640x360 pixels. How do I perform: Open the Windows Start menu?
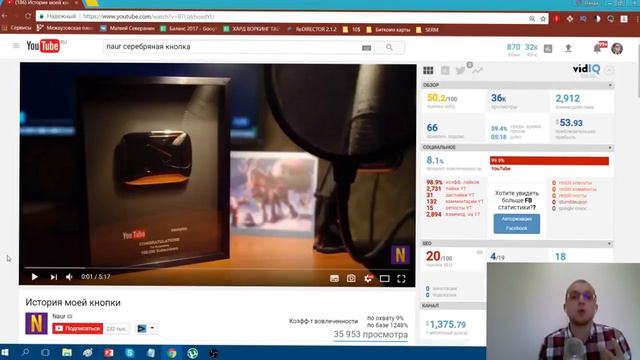pyautogui.click(x=5, y=353)
